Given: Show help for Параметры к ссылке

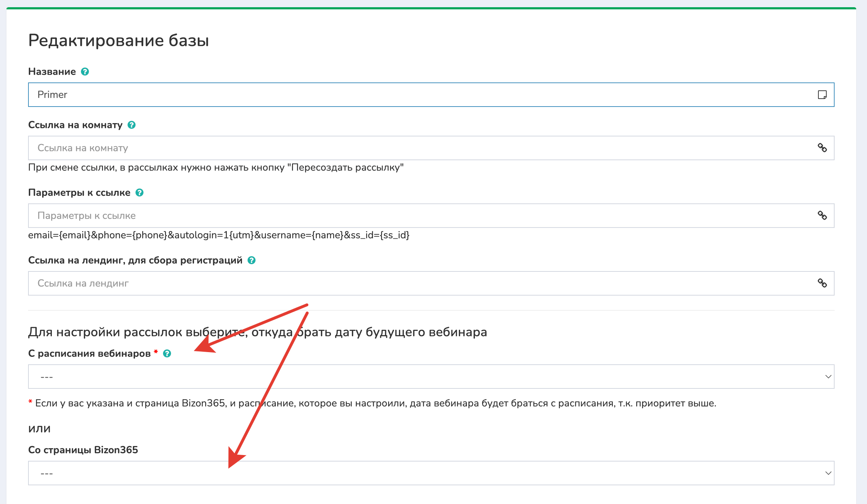Looking at the screenshot, I should (140, 193).
